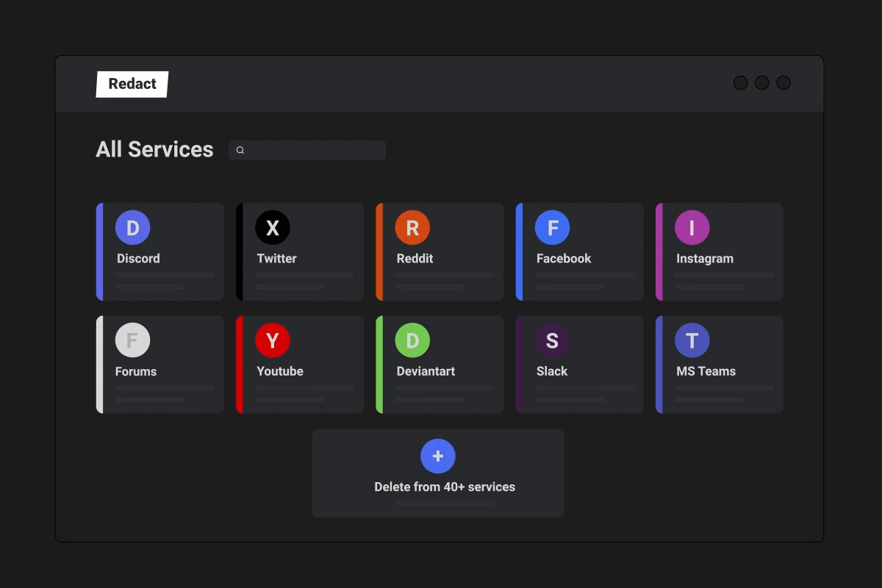Click the Reddit orange R icon
Viewport: 882px width, 588px height.
pyautogui.click(x=412, y=228)
